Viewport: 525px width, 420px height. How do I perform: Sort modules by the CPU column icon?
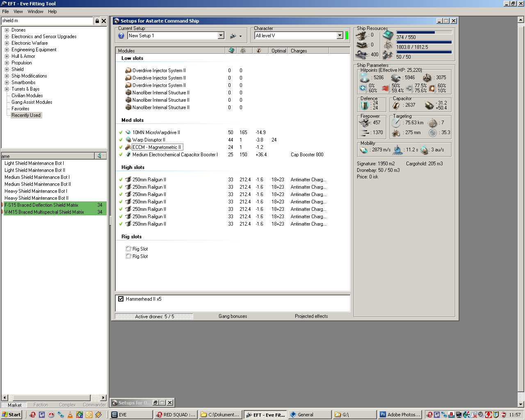coord(231,50)
